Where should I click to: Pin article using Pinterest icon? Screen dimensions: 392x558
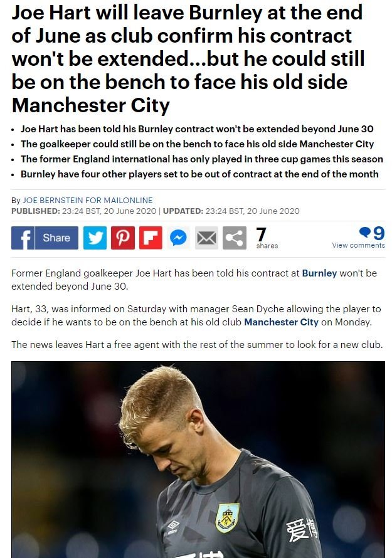123,238
